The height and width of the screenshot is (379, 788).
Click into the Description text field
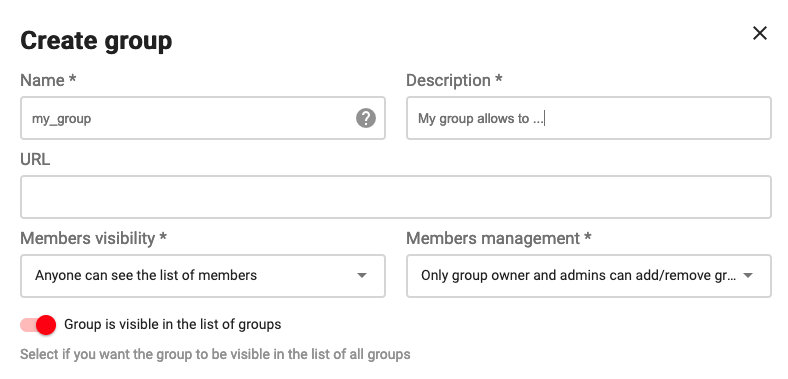pos(588,118)
